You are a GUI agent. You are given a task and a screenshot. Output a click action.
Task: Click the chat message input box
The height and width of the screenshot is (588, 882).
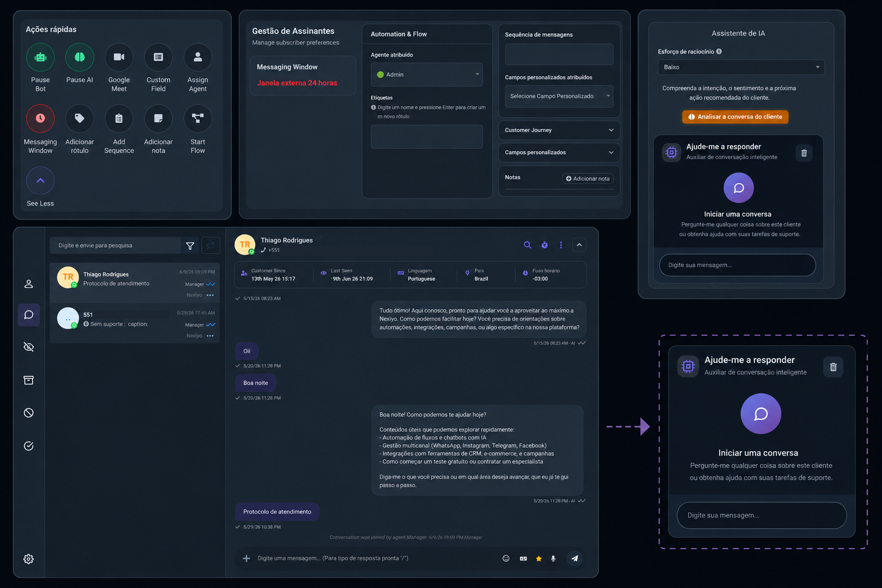coord(373,558)
